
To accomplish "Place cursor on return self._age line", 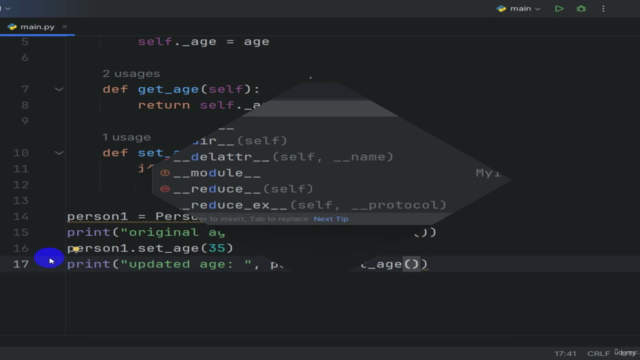I will (x=199, y=105).
